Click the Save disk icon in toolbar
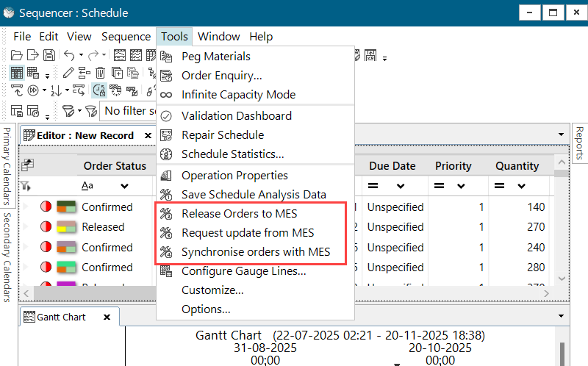Screen dimensions: 588x366 [x=49, y=56]
